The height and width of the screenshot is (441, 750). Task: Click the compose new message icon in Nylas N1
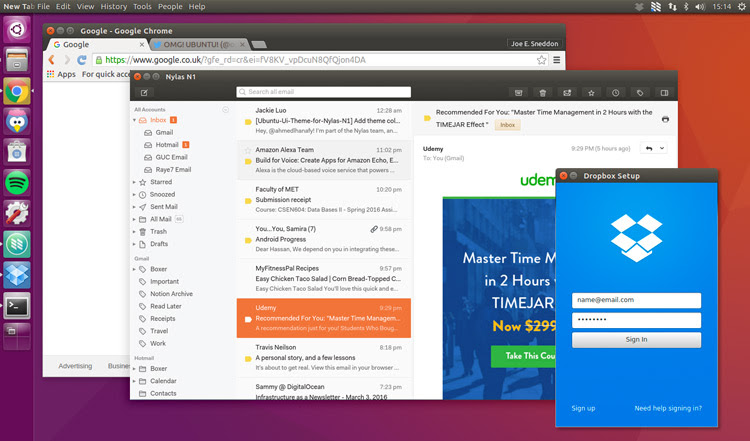pyautogui.click(x=144, y=92)
